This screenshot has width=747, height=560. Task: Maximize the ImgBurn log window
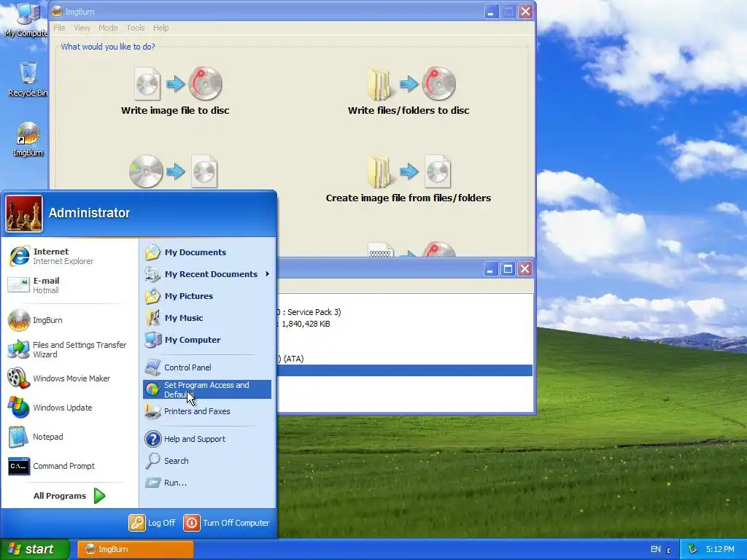click(x=508, y=269)
